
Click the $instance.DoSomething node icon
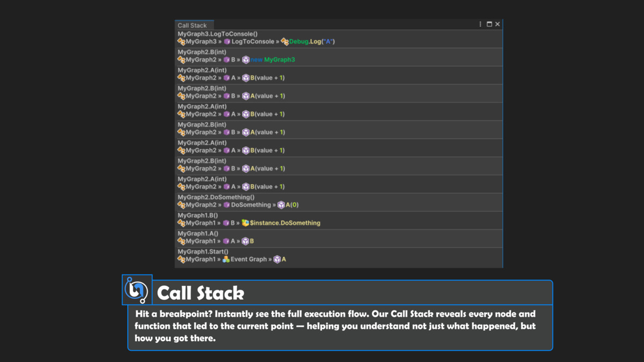[246, 223]
